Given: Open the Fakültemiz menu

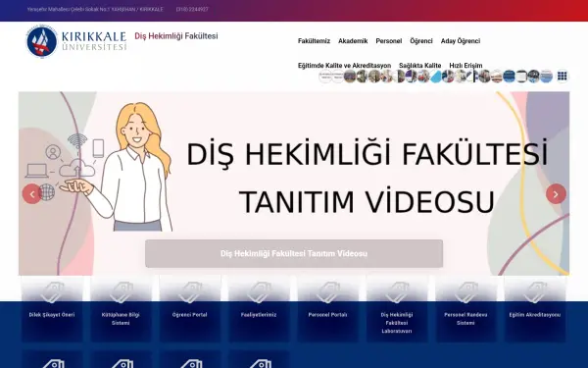Looking at the screenshot, I should pos(314,41).
